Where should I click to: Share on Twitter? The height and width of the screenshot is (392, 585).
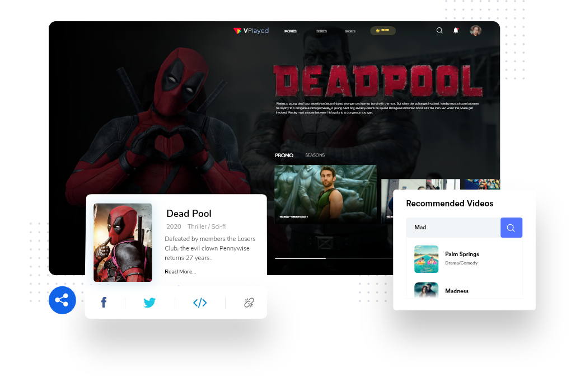pos(149,302)
